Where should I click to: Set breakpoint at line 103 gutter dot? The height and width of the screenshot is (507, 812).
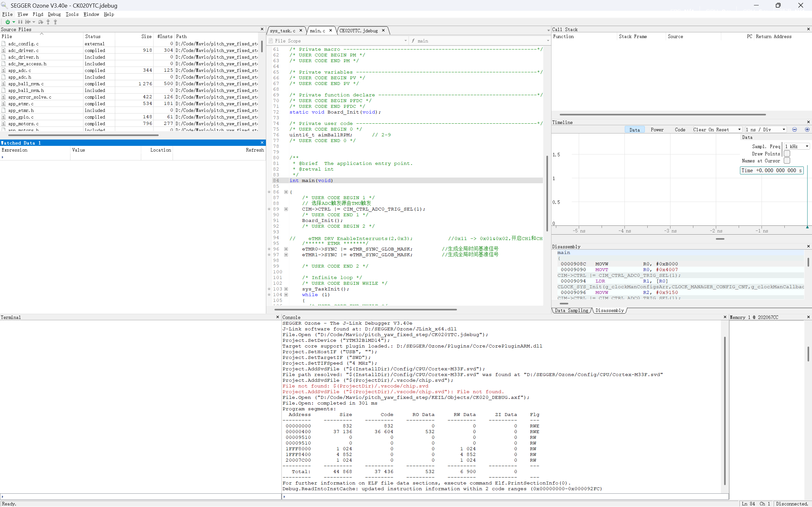(269, 289)
